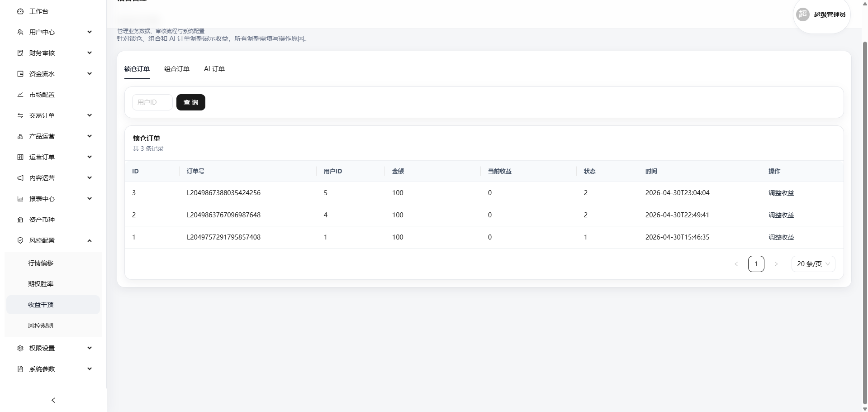Expand the 交易订单 menu chevron

pos(90,115)
